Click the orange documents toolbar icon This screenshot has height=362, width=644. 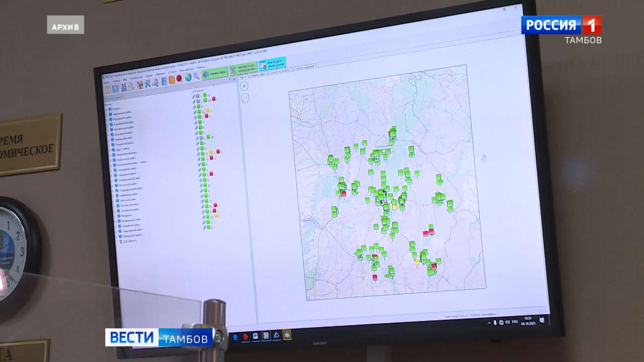[172, 79]
